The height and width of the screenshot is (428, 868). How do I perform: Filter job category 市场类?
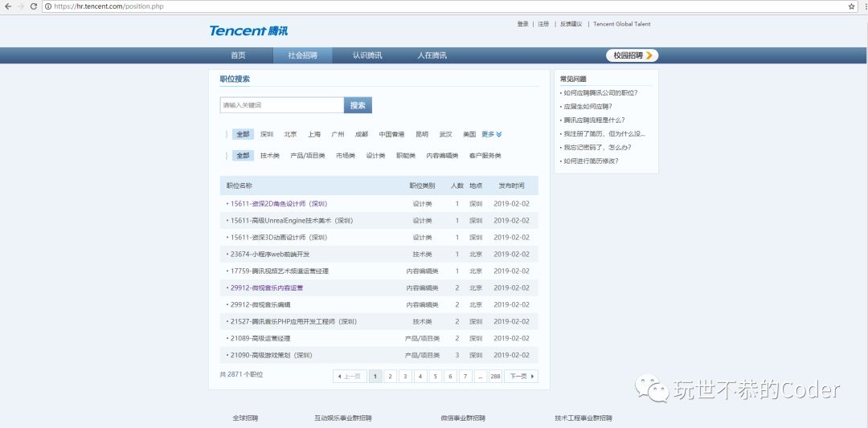346,156
